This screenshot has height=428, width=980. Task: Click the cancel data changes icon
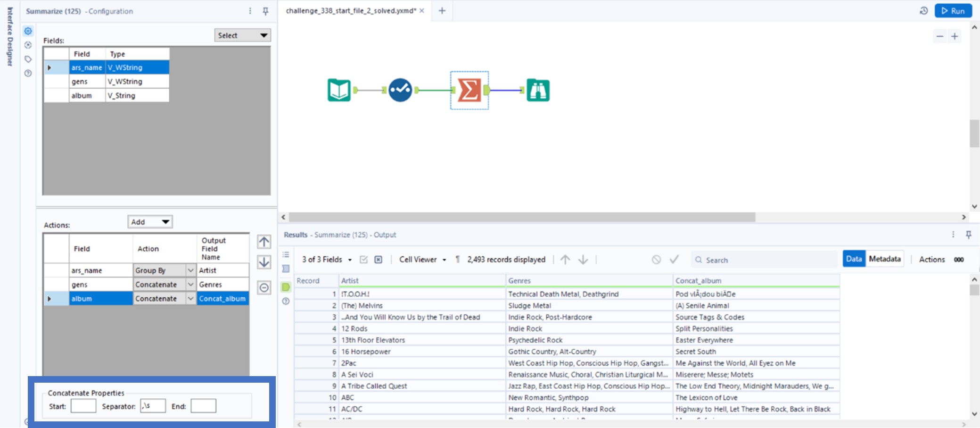pyautogui.click(x=656, y=260)
